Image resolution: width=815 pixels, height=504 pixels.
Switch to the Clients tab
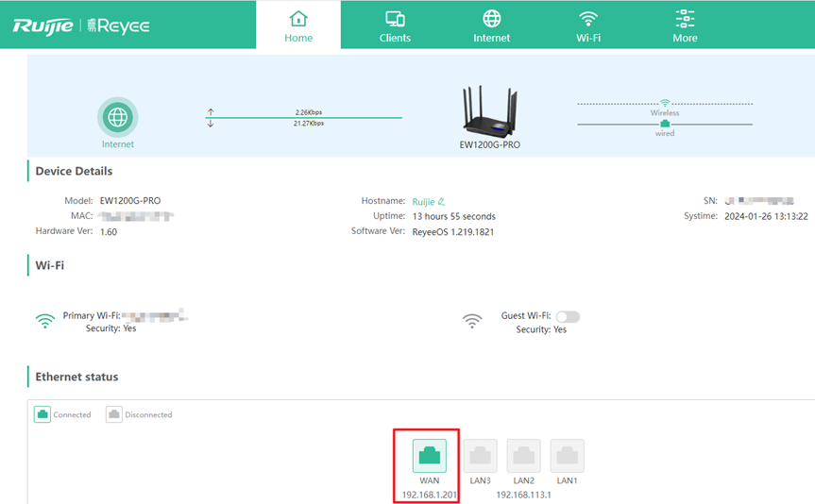pos(395,25)
